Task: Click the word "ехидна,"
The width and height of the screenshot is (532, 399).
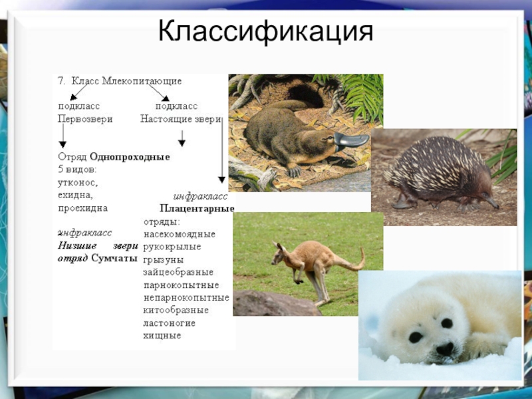Action: (75, 196)
